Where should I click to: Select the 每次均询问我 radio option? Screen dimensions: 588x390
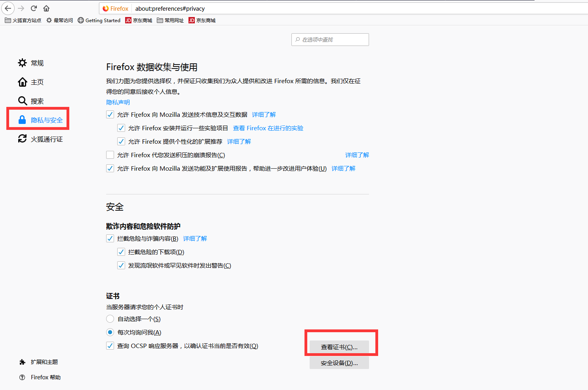[x=110, y=332]
